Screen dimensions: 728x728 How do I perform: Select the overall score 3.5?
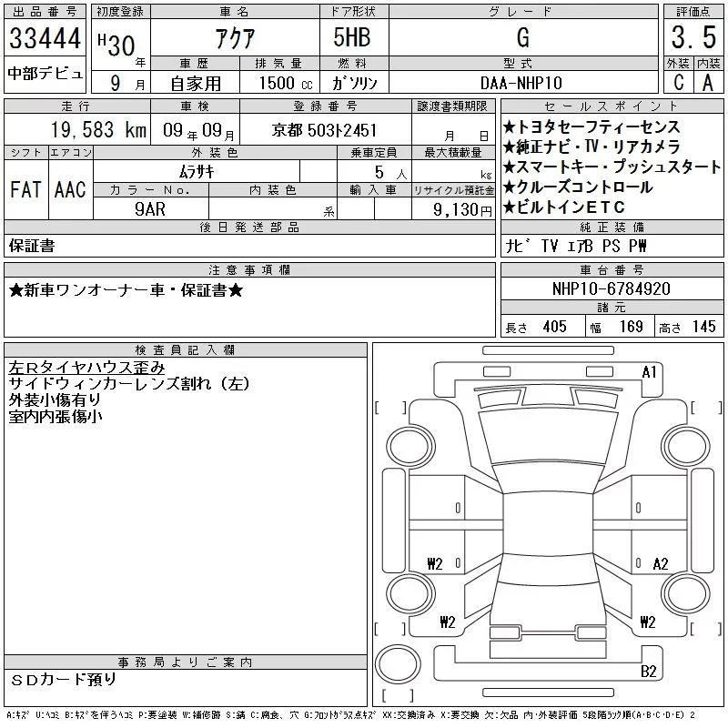[x=693, y=37]
